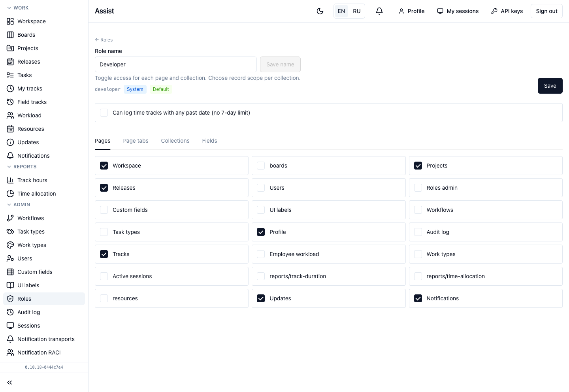Toggle dark mode moon icon
This screenshot has width=569, height=392.
click(x=320, y=11)
